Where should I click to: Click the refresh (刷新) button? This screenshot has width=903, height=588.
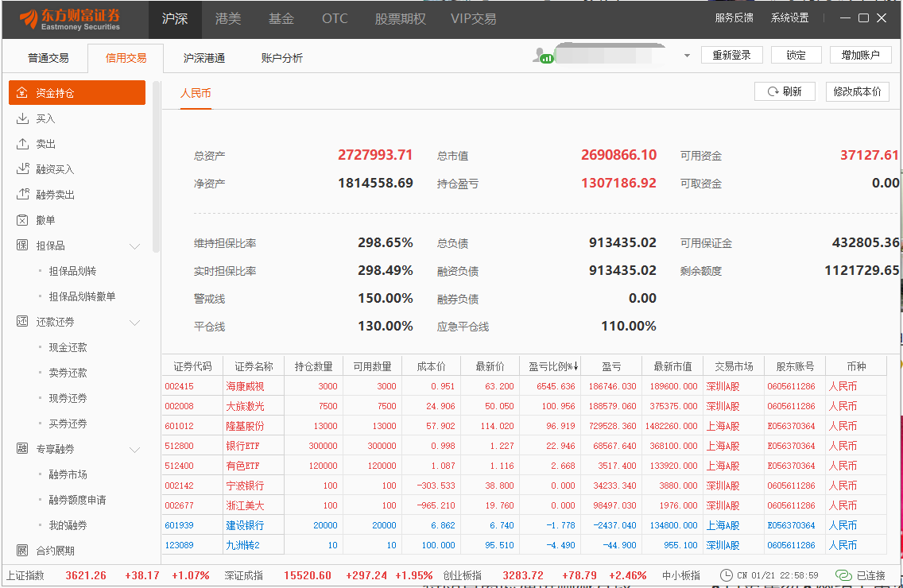(785, 91)
